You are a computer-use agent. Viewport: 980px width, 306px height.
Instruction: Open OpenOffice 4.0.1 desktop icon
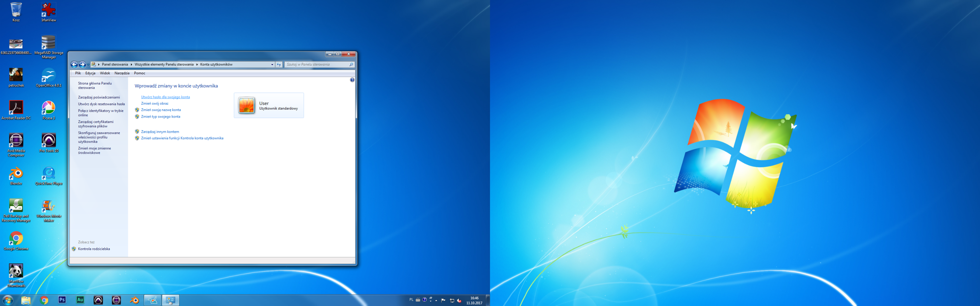pyautogui.click(x=49, y=78)
